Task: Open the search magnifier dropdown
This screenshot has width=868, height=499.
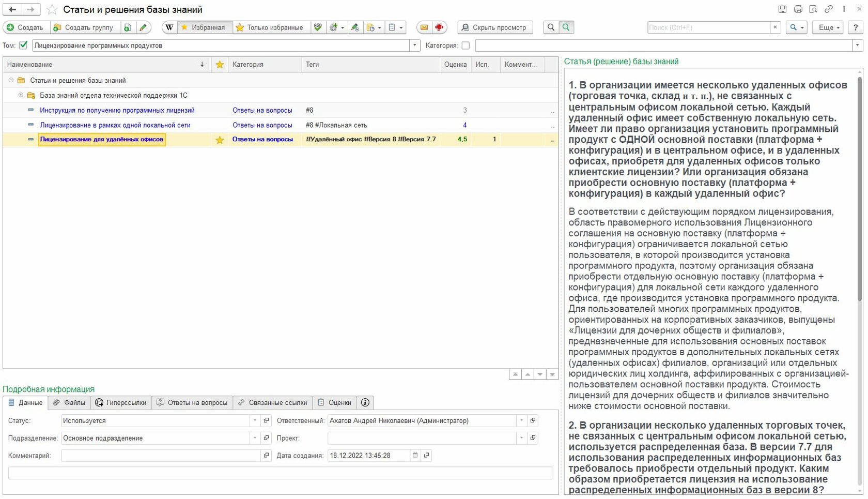Action: (x=797, y=27)
